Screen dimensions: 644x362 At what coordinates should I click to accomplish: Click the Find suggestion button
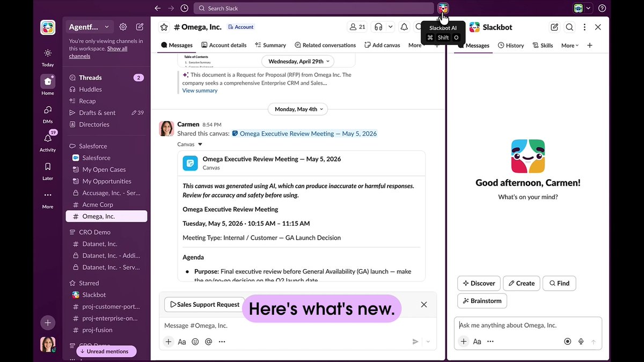[559, 283]
